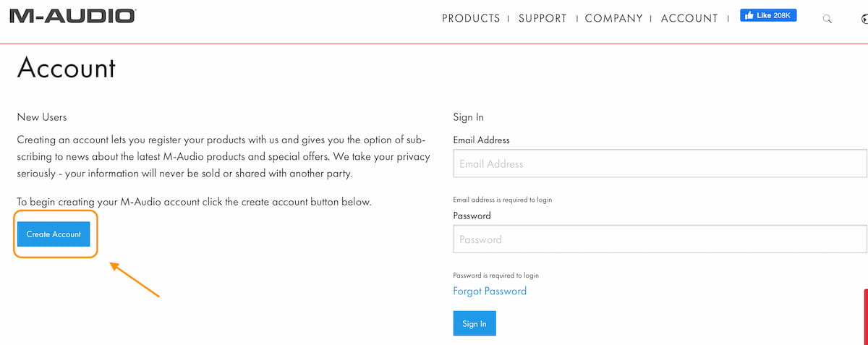This screenshot has width=868, height=345.
Task: Click the Facebook Like 208K button
Action: (768, 15)
